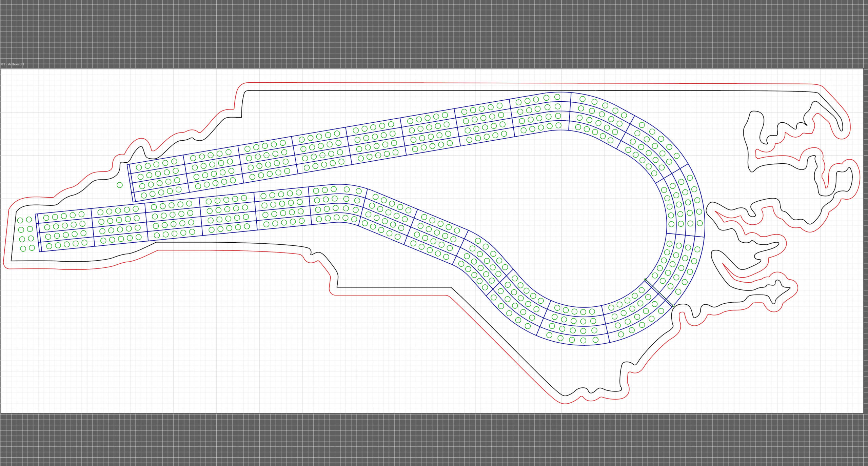Click the '01 - Artboard 1' label

(x=13, y=64)
